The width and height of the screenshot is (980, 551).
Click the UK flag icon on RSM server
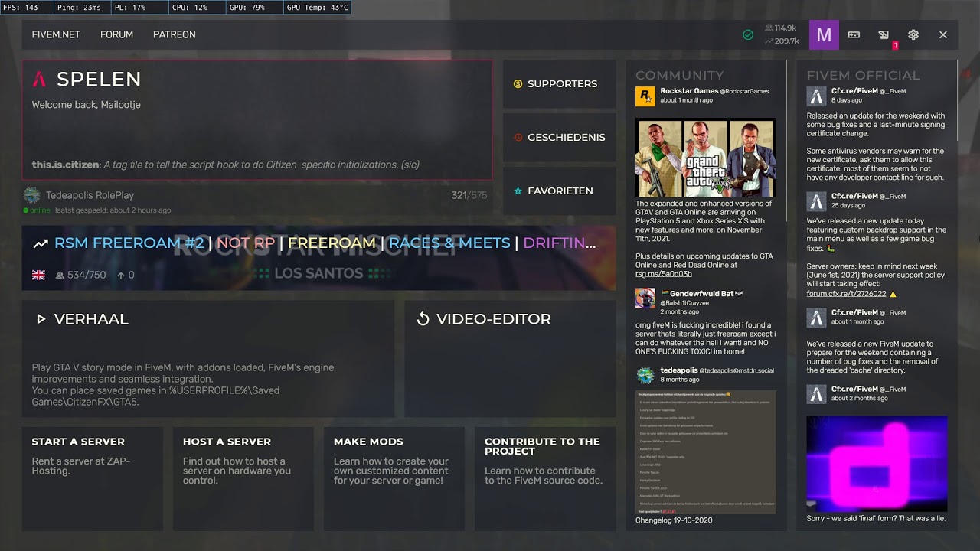38,275
